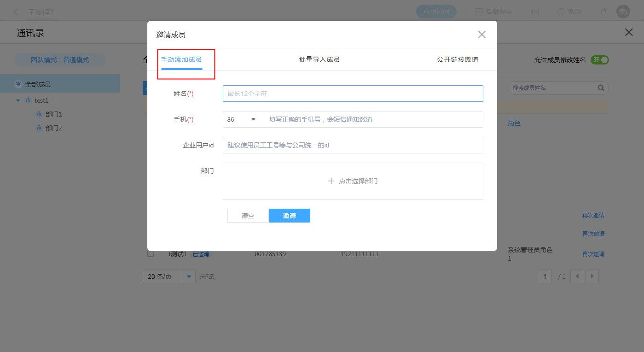Switch to 公开链接邀请 tab

(457, 59)
